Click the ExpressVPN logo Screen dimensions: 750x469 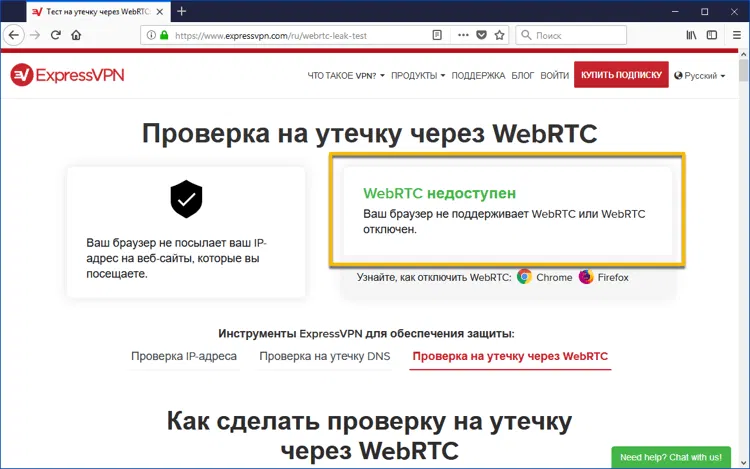coord(67,75)
